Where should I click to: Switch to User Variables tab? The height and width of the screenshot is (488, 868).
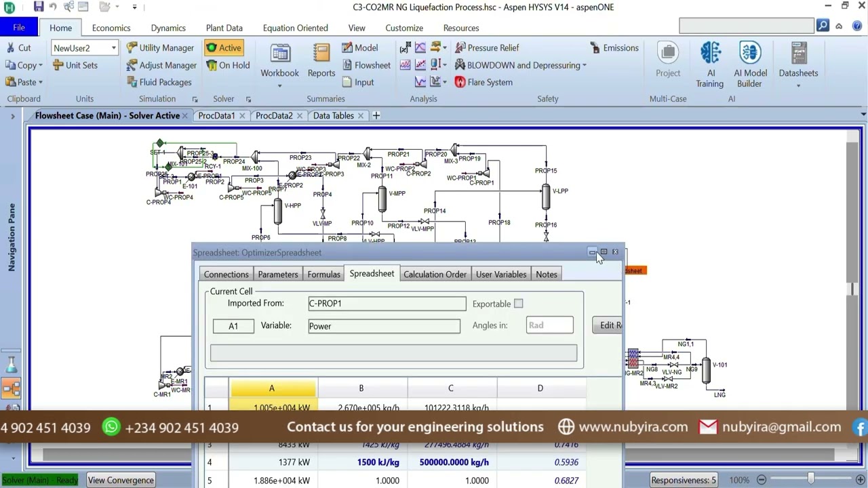tap(501, 274)
